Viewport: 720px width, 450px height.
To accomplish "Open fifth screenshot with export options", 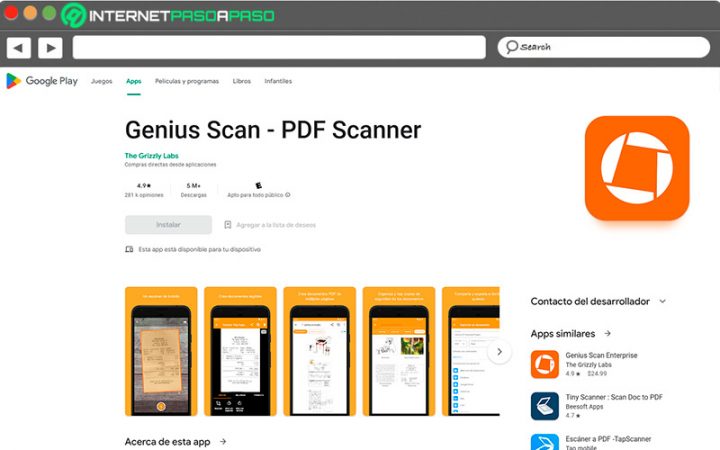I will [471, 351].
